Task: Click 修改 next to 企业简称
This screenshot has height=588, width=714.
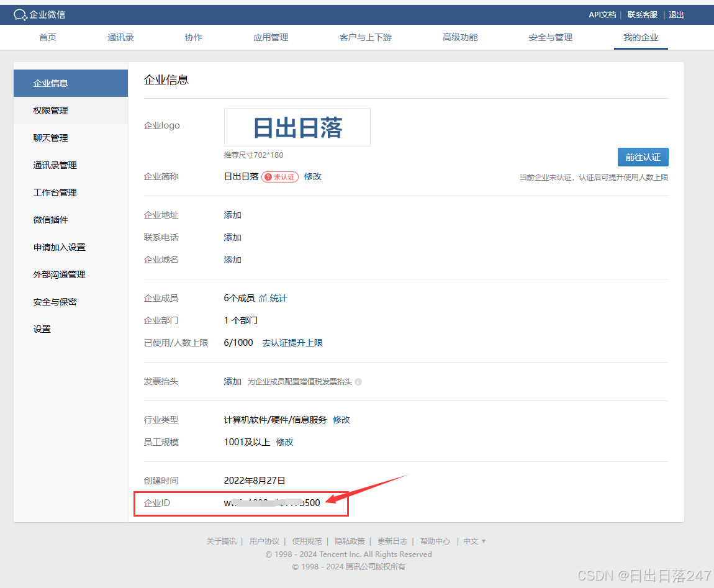Action: coord(313,176)
